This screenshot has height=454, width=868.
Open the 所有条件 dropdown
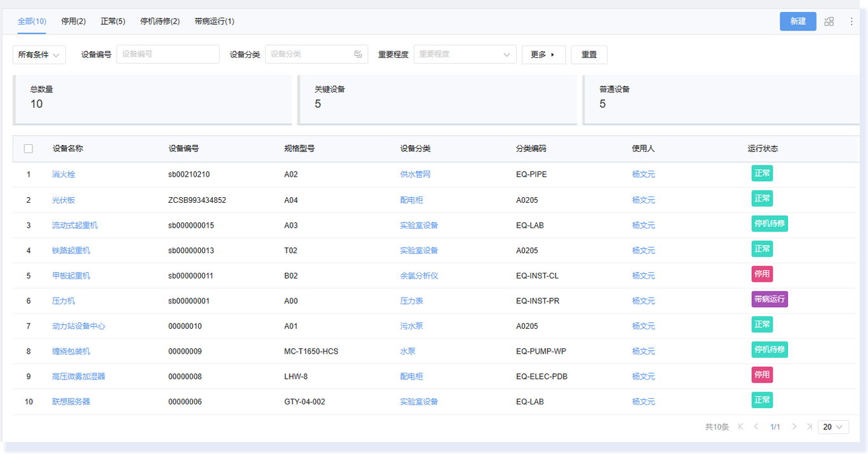[x=39, y=55]
